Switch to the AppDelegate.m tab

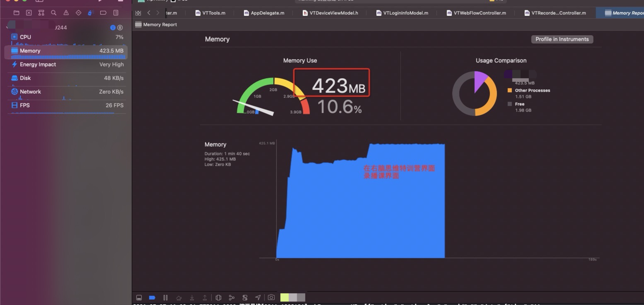[264, 13]
